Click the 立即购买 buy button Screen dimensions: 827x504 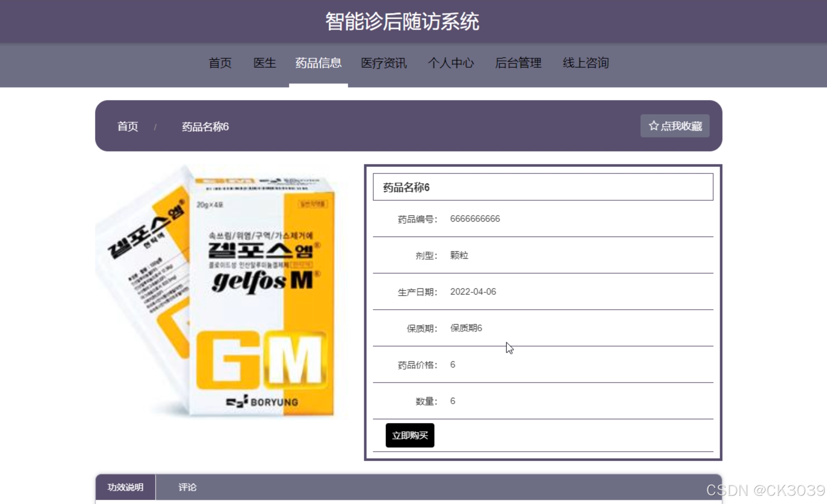(x=410, y=435)
